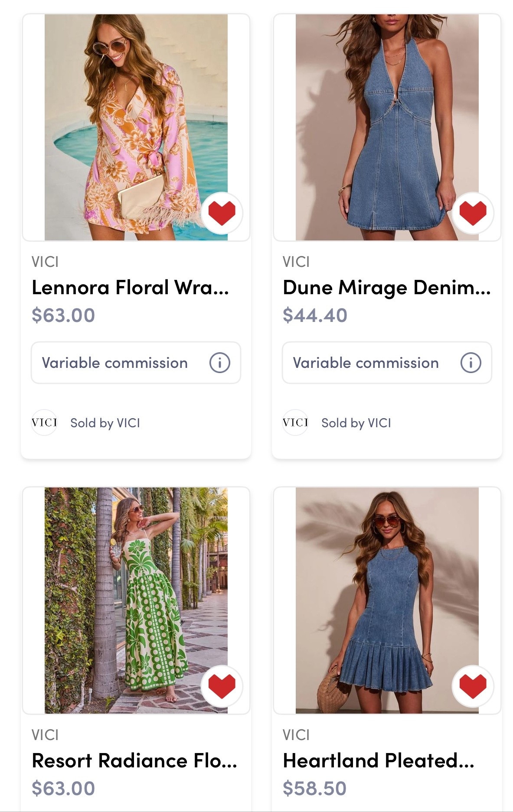Image resolution: width=513 pixels, height=812 pixels.
Task: Open the Lennora Floral Wra... product title
Action: (x=130, y=288)
